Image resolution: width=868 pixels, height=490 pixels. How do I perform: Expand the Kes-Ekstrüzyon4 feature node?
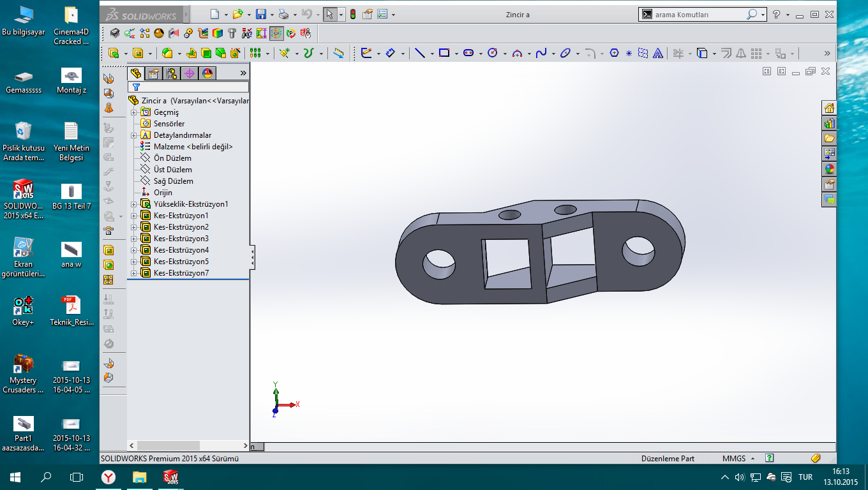coord(134,250)
